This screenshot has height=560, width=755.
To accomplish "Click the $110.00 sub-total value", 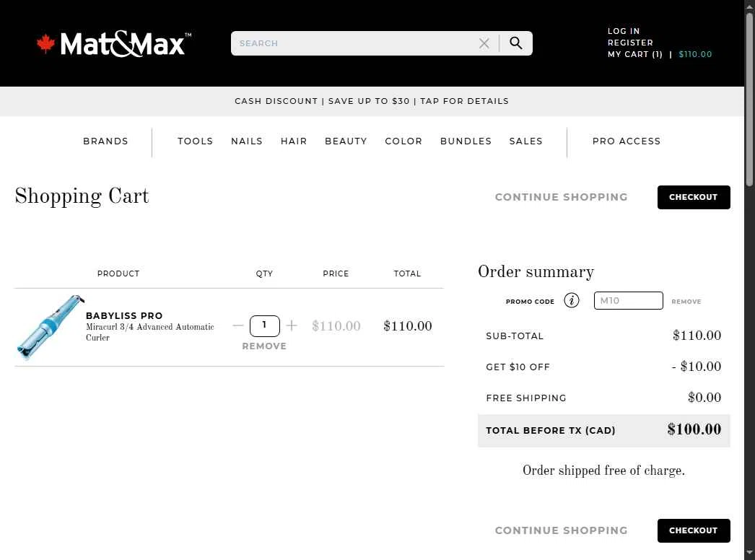I will tap(697, 335).
